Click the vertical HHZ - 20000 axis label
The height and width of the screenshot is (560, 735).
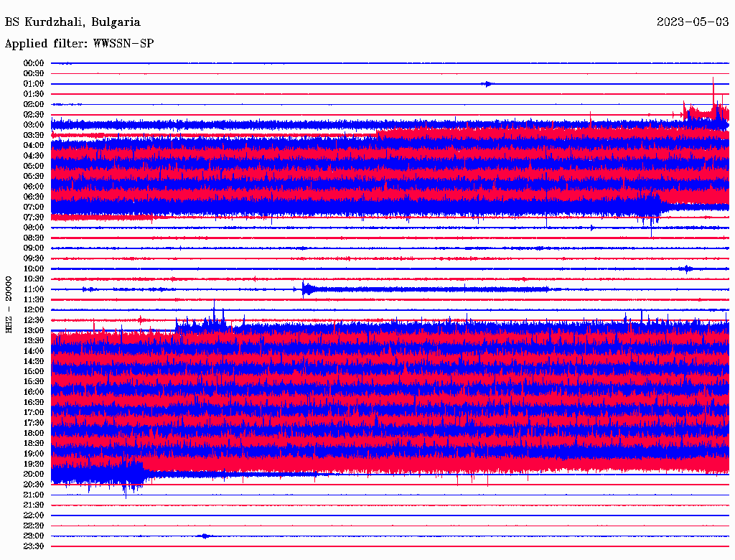tap(9, 304)
